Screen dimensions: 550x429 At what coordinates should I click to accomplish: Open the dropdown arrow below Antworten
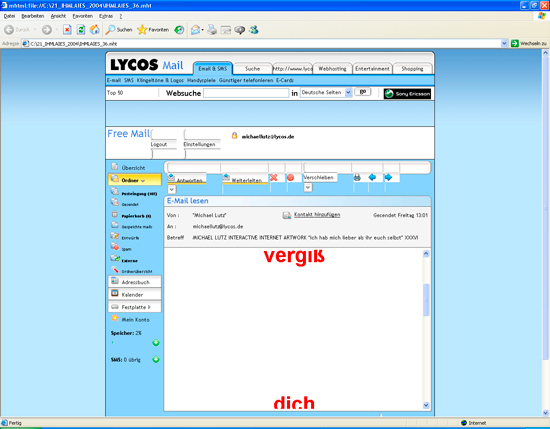[x=172, y=190]
